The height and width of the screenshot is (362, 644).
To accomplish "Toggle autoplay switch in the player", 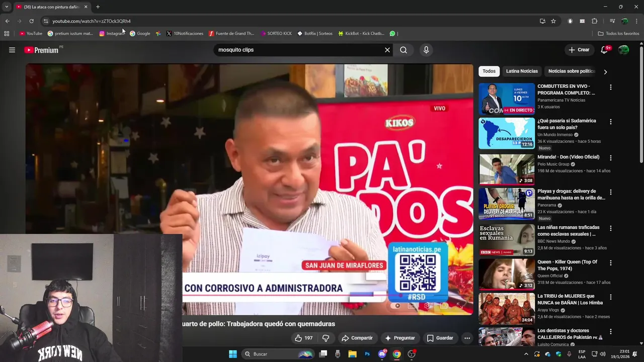I will coord(396,306).
